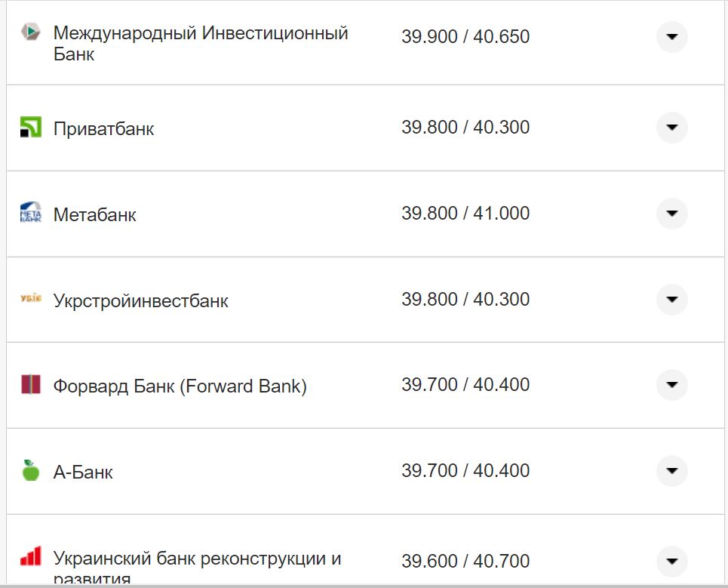The height and width of the screenshot is (588, 728).
Task: Open the А-Банк bank page link
Action: tap(82, 473)
